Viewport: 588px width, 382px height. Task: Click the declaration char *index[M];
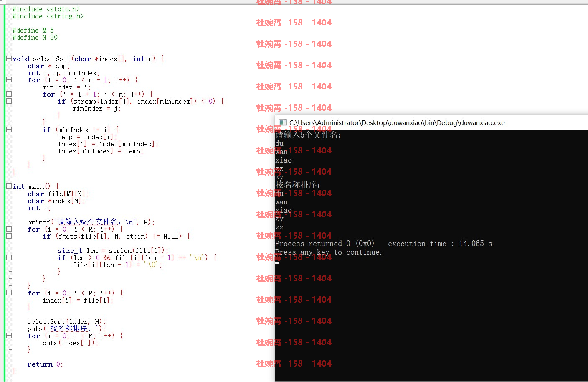(56, 201)
